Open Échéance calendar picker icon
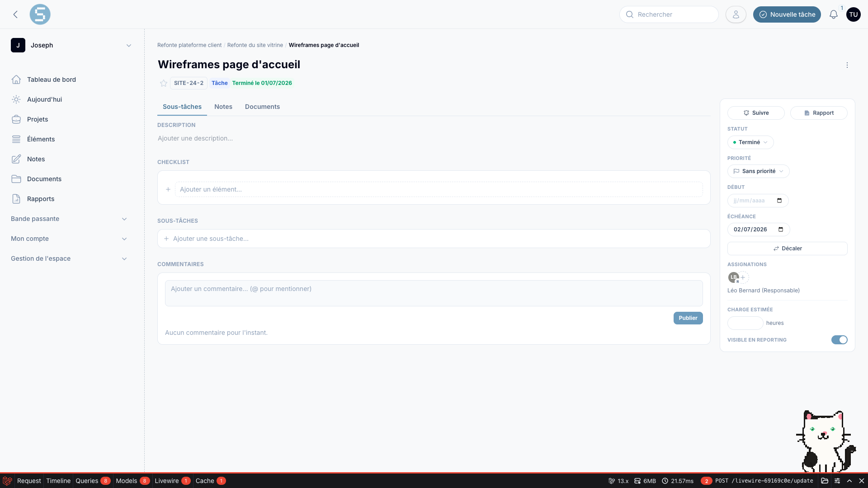868x488 pixels. tap(781, 230)
